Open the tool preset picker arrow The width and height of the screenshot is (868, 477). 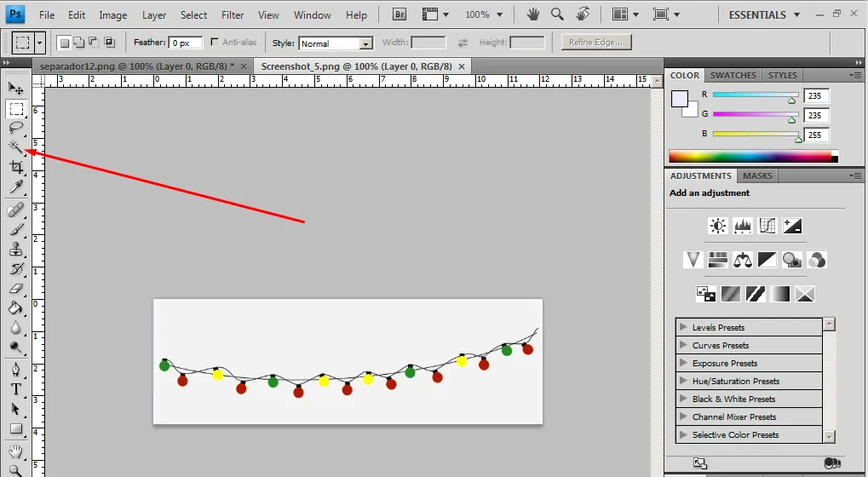[x=39, y=43]
